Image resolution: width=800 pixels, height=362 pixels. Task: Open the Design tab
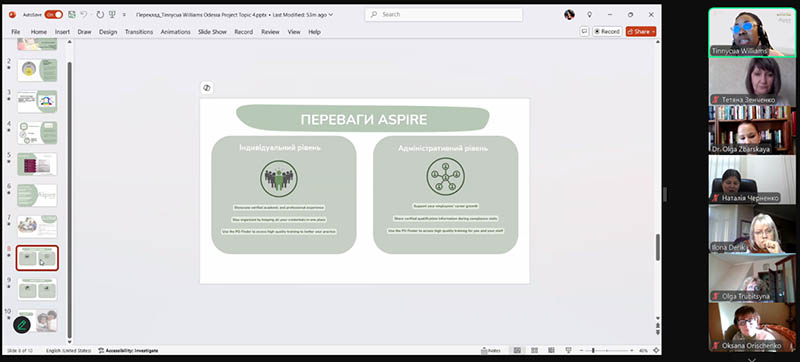pos(108,32)
